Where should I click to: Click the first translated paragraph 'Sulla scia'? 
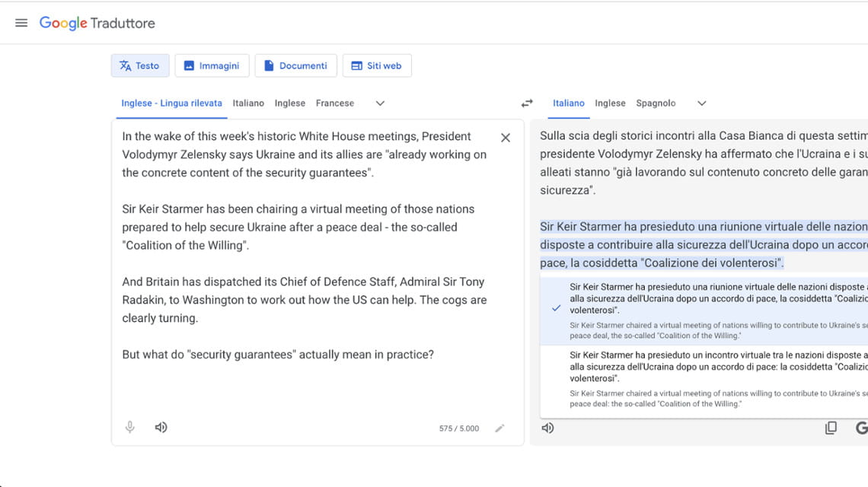tap(704, 163)
